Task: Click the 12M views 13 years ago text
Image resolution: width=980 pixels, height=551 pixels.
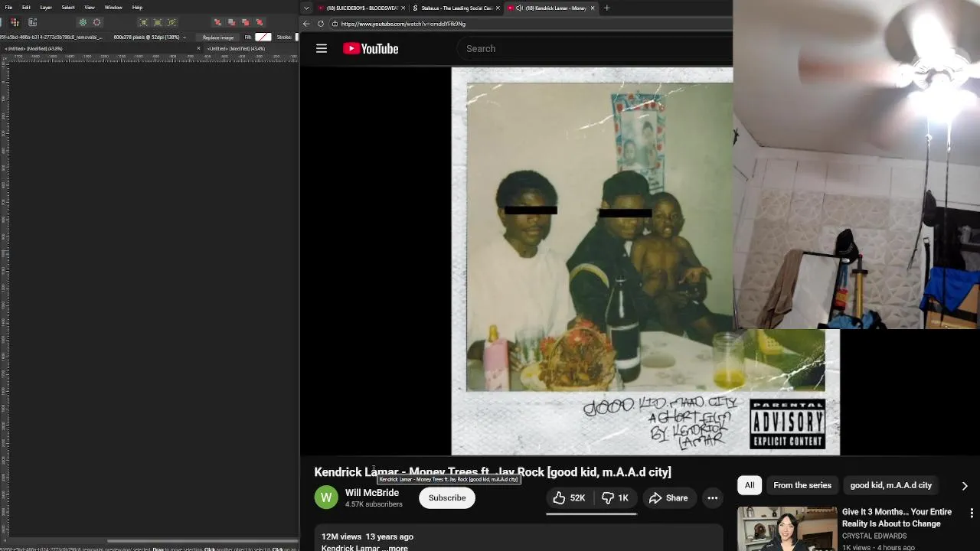Action: [x=367, y=536]
